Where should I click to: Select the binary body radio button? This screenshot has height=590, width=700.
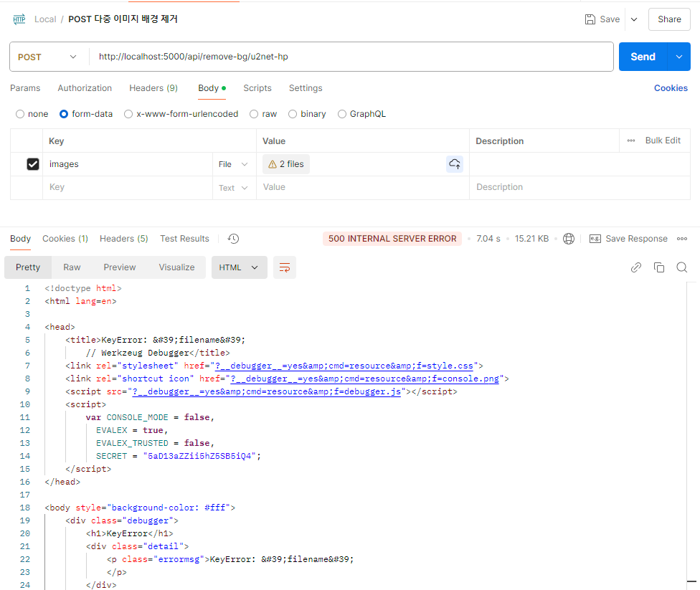point(293,114)
